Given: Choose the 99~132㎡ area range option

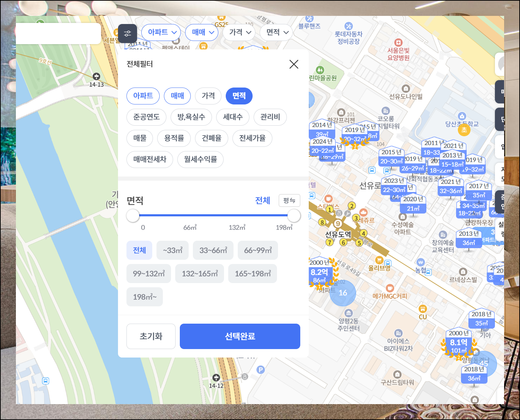Looking at the screenshot, I should (149, 274).
